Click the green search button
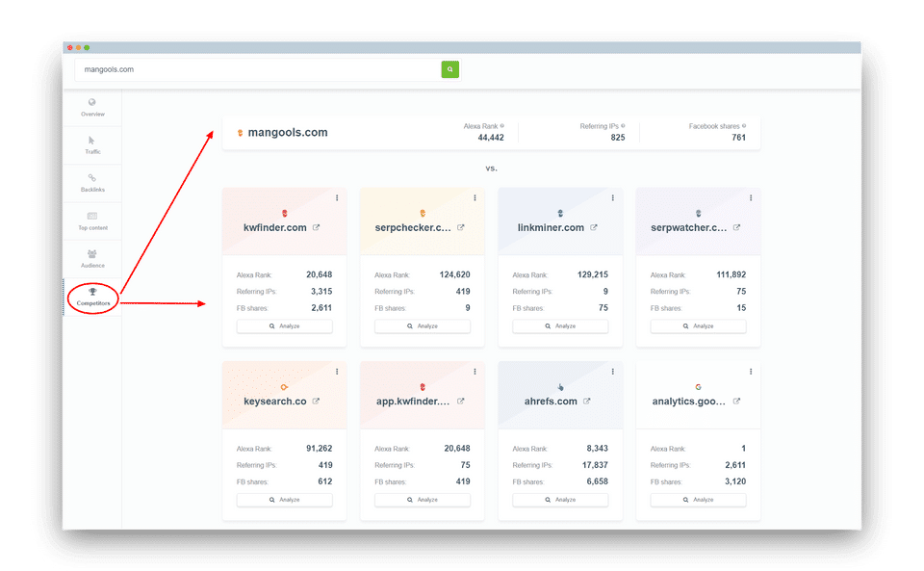Viewport: 924px width, 571px height. (449, 69)
